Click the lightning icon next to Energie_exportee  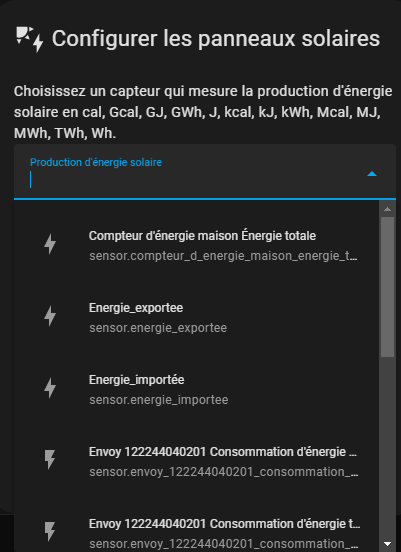point(50,316)
